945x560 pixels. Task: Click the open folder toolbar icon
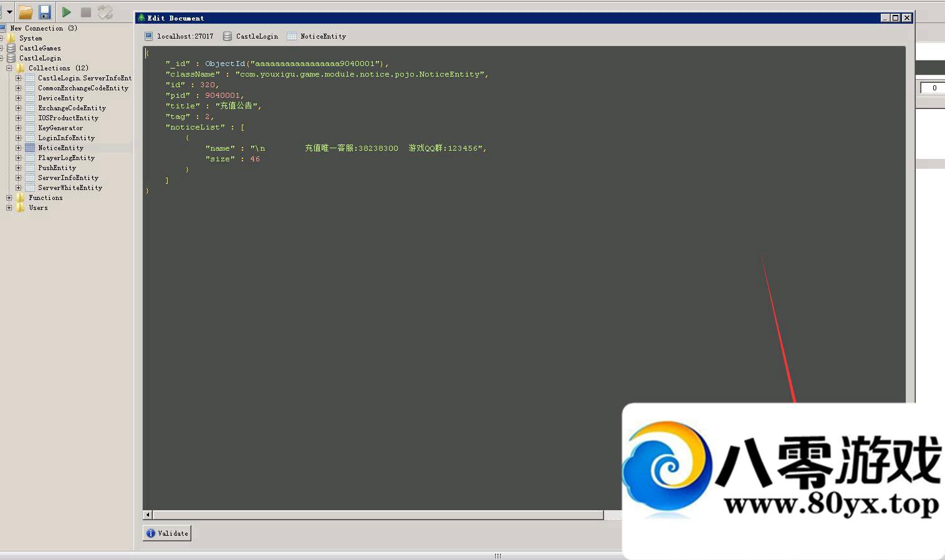[26, 12]
